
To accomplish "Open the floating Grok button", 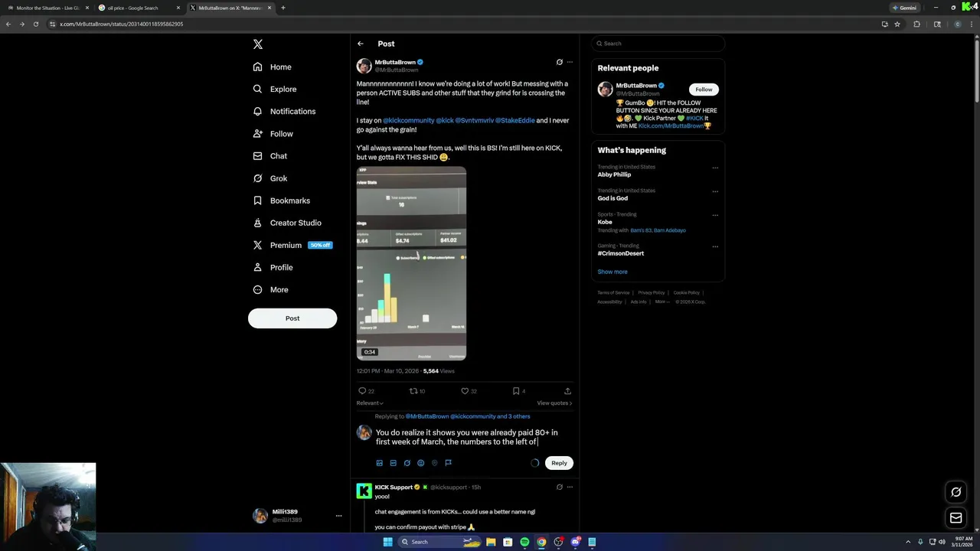I will [956, 492].
